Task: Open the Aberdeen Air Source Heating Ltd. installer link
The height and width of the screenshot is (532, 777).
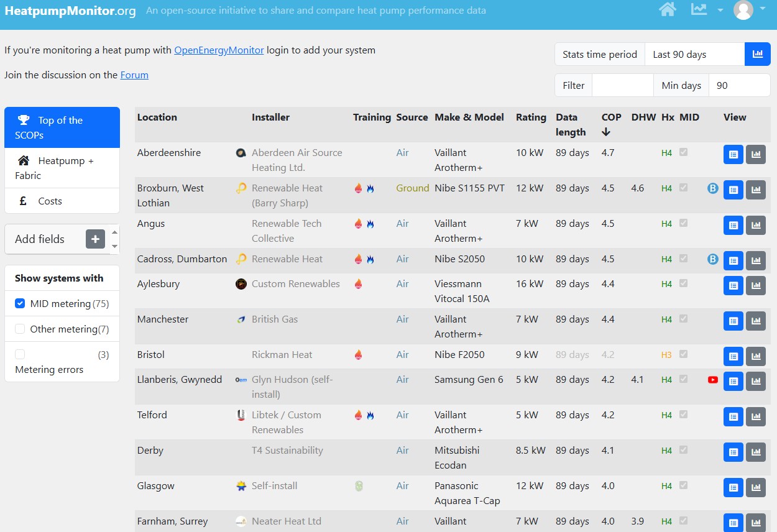Action: (x=297, y=160)
